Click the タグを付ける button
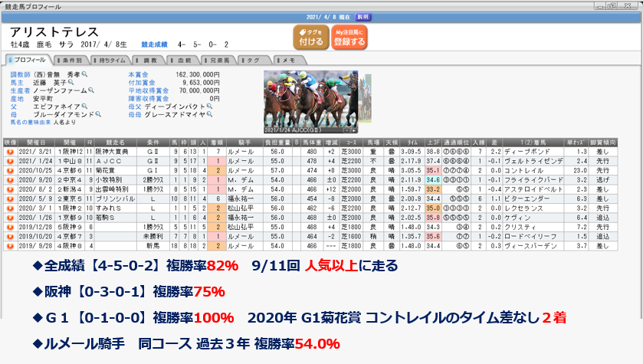Screen dimensions: 643x364 (x=310, y=38)
